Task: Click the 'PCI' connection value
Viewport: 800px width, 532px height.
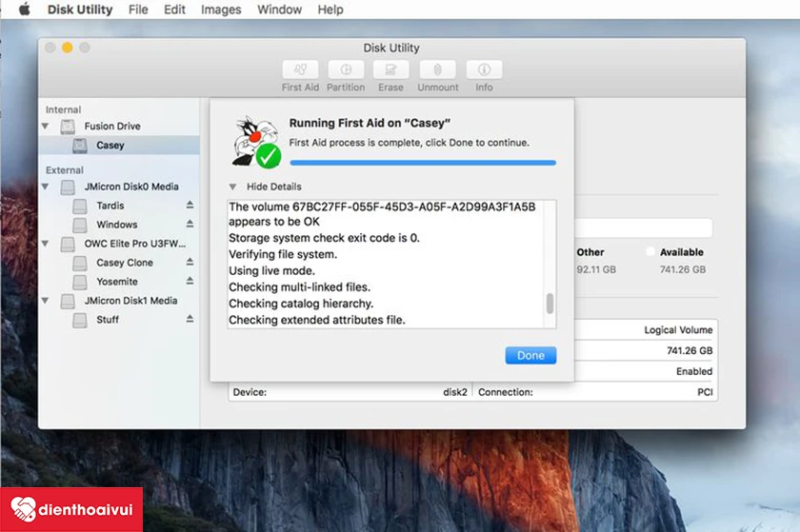Action: [x=705, y=392]
